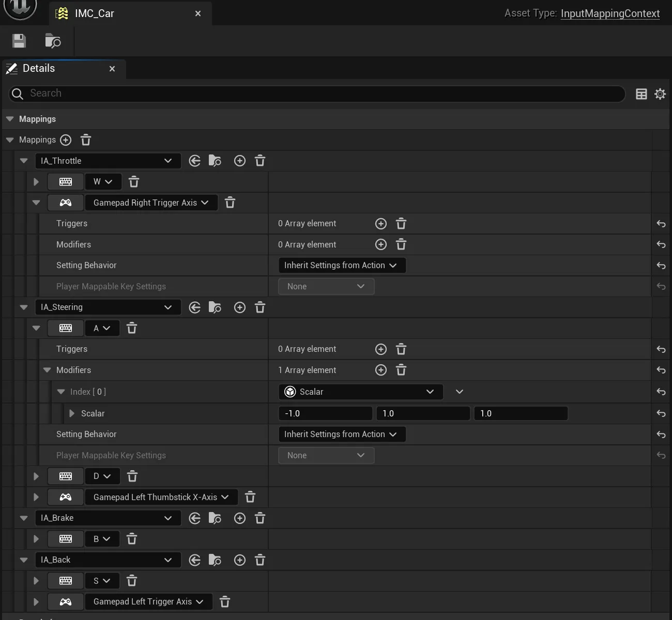
Task: Switch to the Details panel tab
Action: tap(39, 68)
